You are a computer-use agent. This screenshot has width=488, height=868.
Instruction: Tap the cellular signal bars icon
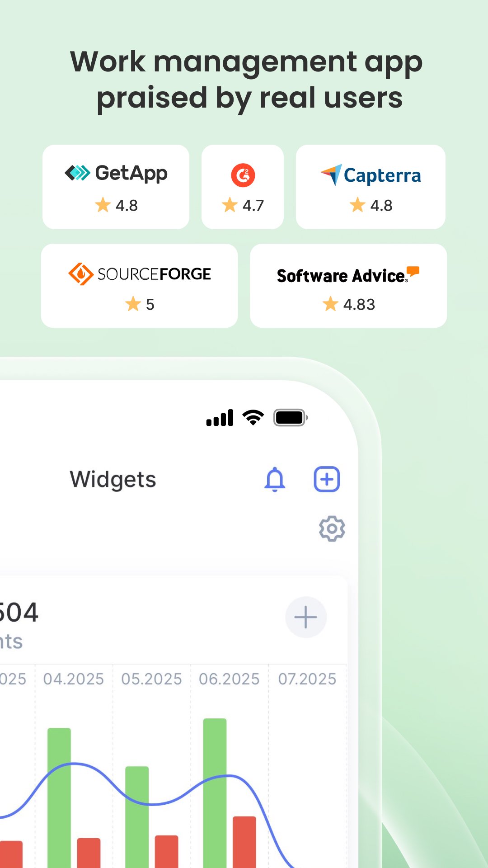[x=220, y=418]
